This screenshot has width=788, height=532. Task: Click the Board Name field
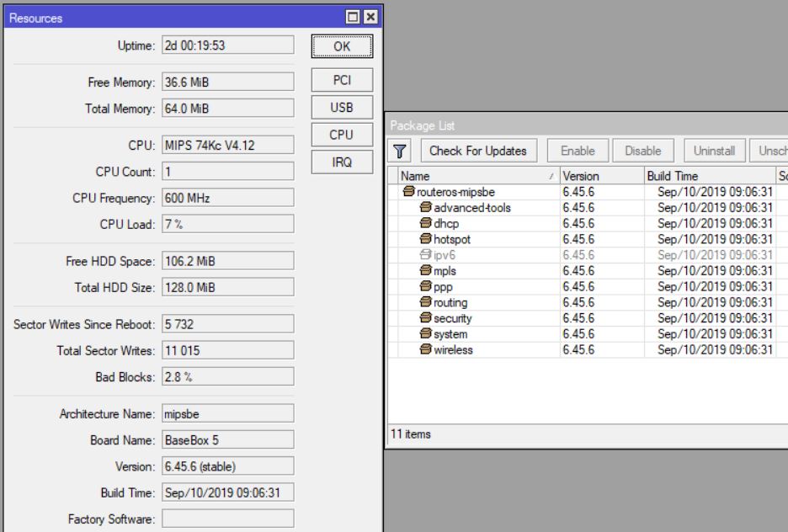point(227,439)
